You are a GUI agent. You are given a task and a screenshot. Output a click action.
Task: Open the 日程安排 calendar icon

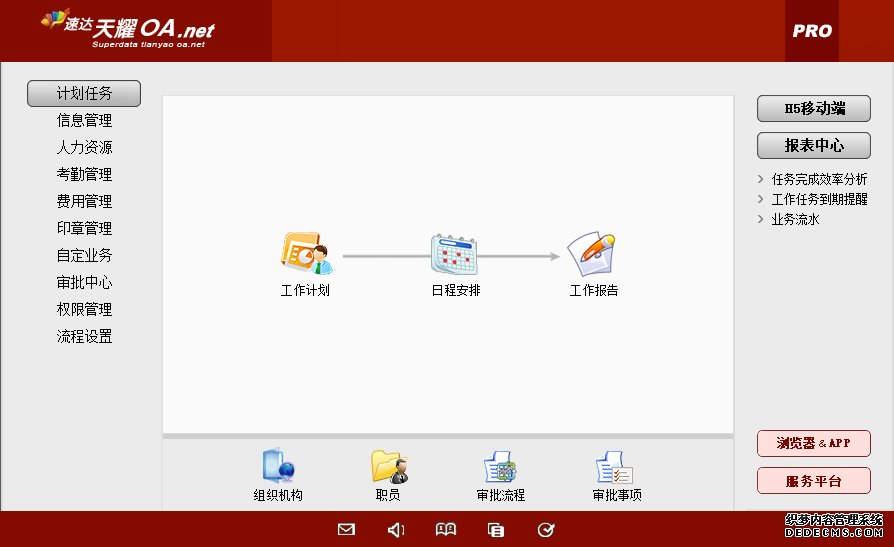[x=455, y=255]
